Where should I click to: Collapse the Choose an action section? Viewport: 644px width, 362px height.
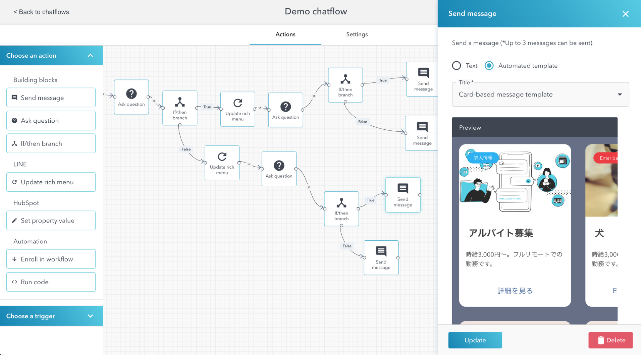tap(90, 55)
